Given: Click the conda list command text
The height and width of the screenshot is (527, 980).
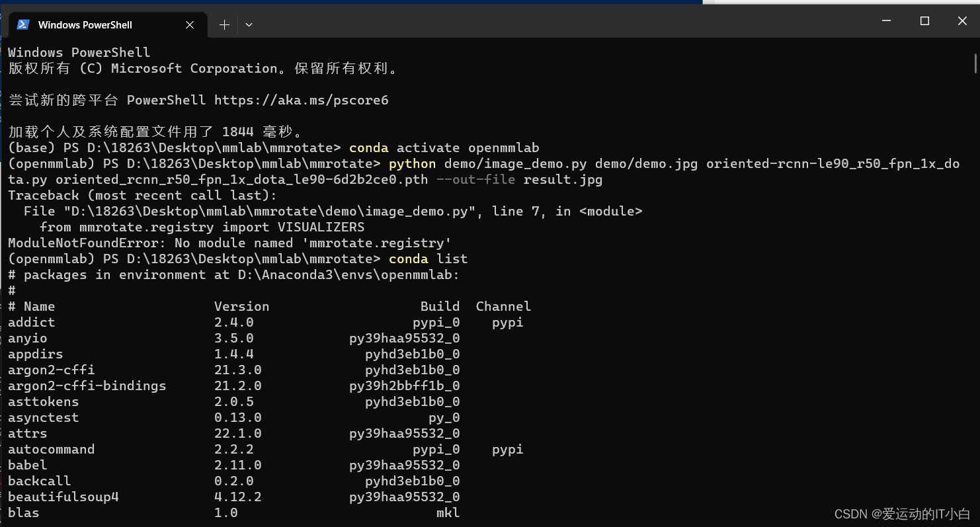Looking at the screenshot, I should point(429,259).
